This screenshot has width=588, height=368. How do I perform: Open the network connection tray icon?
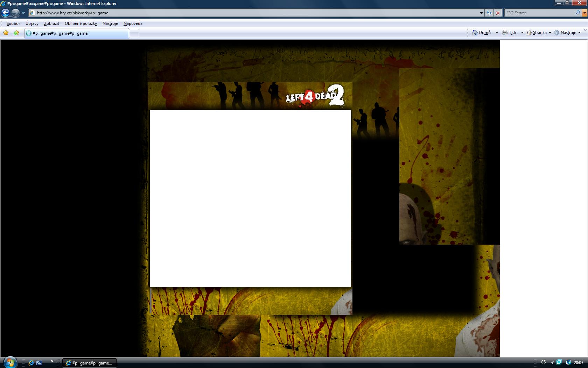pos(568,362)
